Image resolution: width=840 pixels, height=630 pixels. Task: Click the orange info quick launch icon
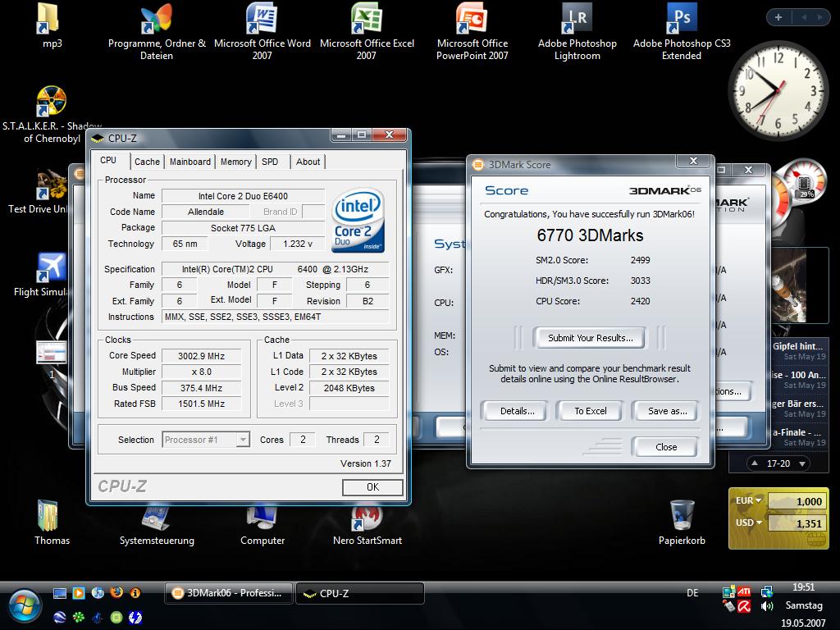pyautogui.click(x=135, y=592)
